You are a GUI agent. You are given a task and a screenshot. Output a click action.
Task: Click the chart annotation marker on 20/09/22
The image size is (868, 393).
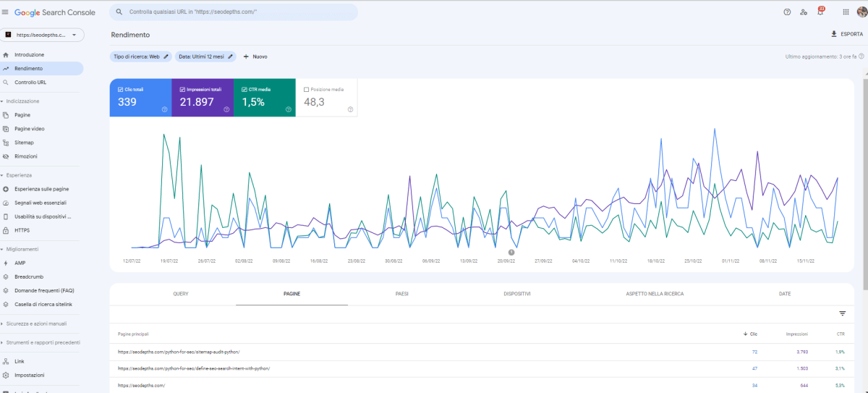pyautogui.click(x=511, y=253)
